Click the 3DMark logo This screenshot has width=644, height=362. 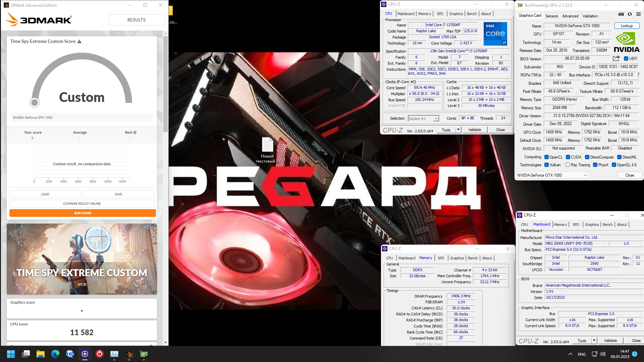(39, 20)
